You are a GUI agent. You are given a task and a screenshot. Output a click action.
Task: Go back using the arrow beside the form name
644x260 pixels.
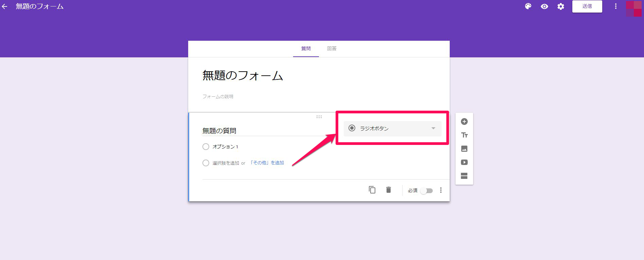(4, 6)
